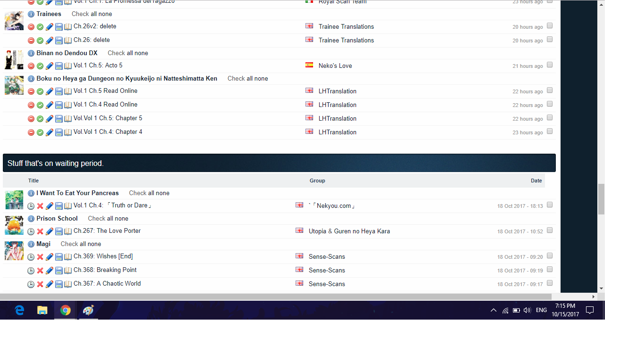Click red reject icon for Ch.26v2: delete

pos(31,27)
